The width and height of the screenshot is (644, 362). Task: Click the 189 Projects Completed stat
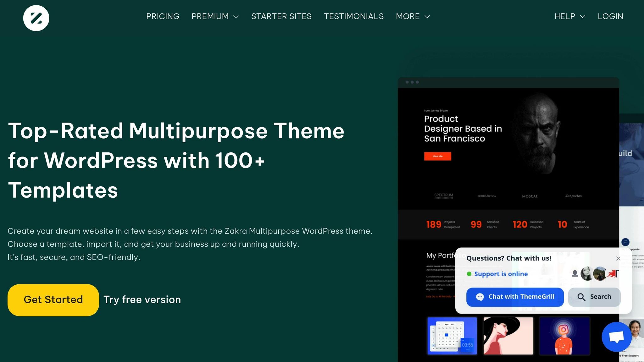pyautogui.click(x=443, y=224)
